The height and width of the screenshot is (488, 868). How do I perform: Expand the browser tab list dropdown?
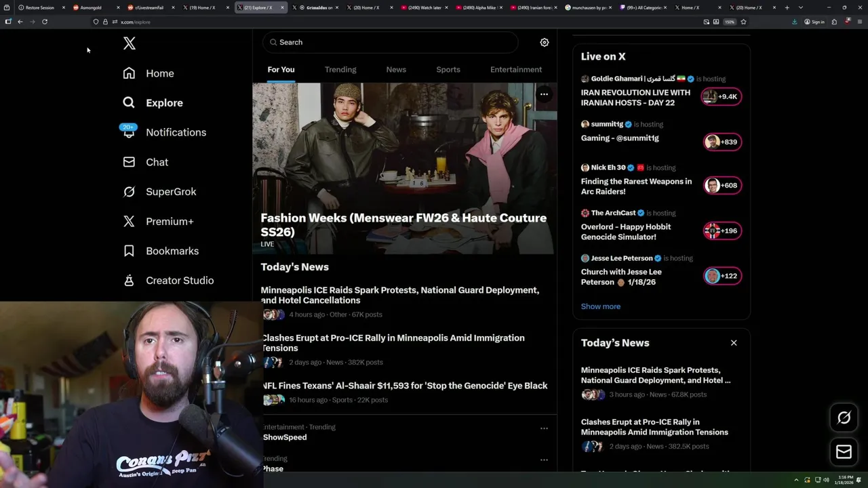pyautogui.click(x=801, y=7)
